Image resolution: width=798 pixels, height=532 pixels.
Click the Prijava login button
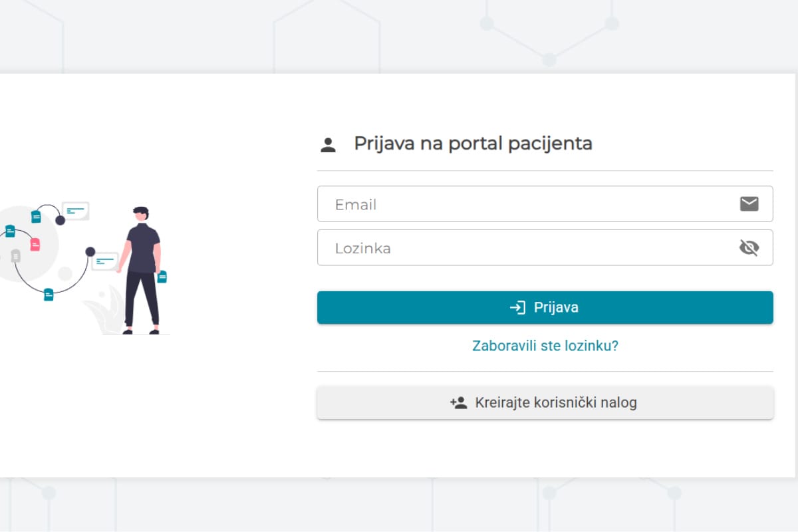[x=545, y=307]
